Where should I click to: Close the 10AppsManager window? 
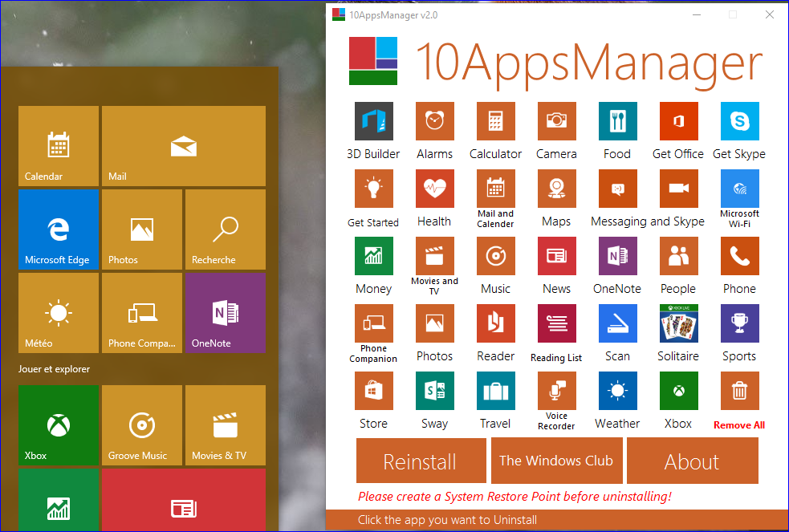pos(770,15)
